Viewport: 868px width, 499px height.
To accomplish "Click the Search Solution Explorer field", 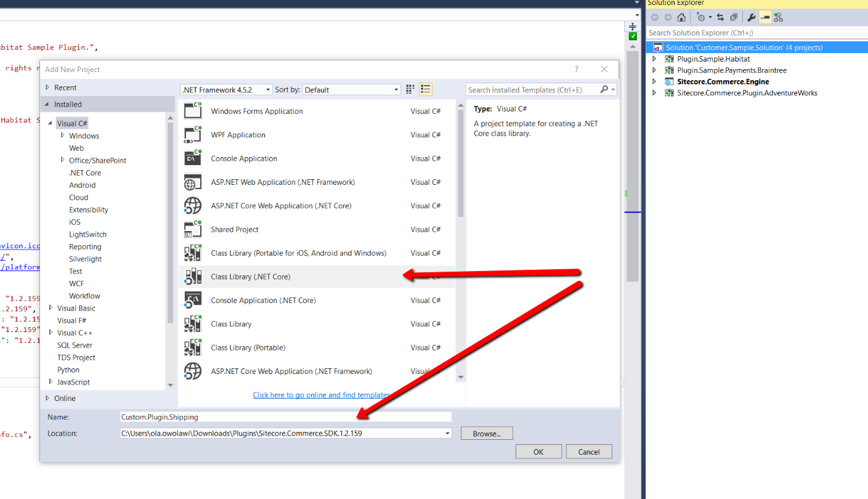I will 756,33.
